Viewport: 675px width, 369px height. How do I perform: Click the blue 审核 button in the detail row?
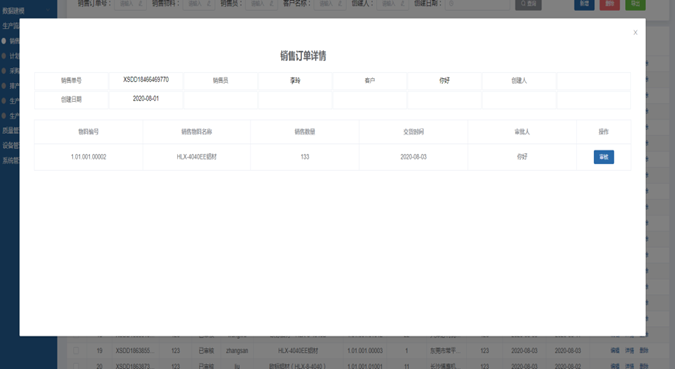point(604,157)
